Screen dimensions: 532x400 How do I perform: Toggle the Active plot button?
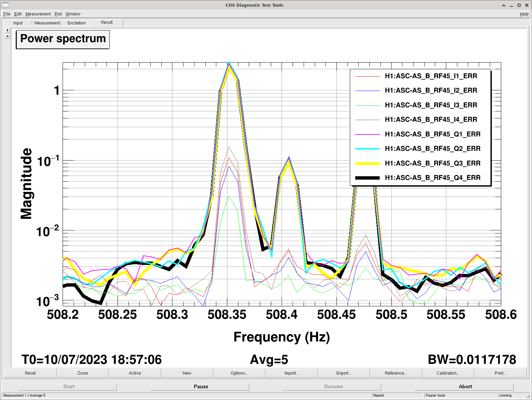(135, 373)
